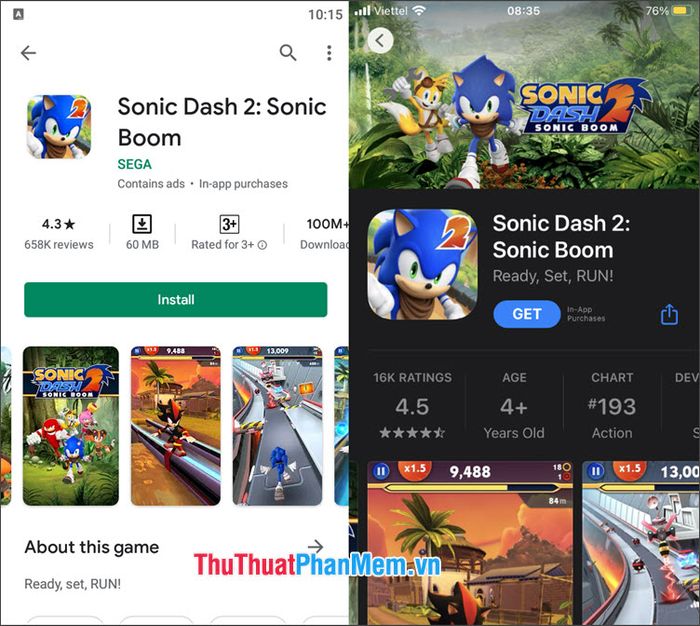Open the 4.3 star 658K reviews rating
The image size is (700, 626).
pos(59,234)
